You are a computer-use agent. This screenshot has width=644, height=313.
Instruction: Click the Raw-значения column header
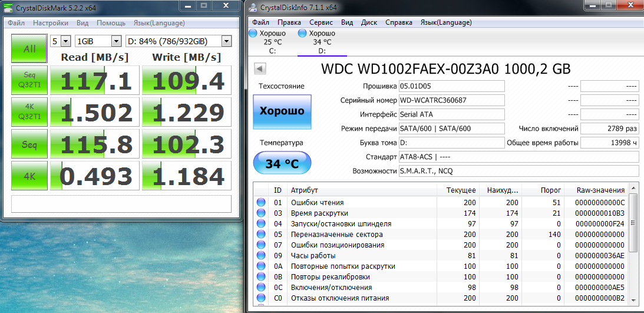tap(596, 190)
